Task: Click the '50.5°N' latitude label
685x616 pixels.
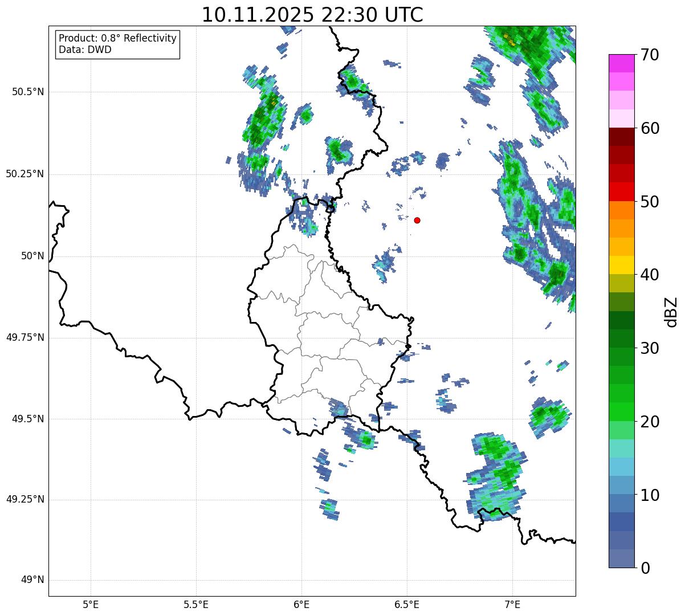Action: (x=28, y=92)
